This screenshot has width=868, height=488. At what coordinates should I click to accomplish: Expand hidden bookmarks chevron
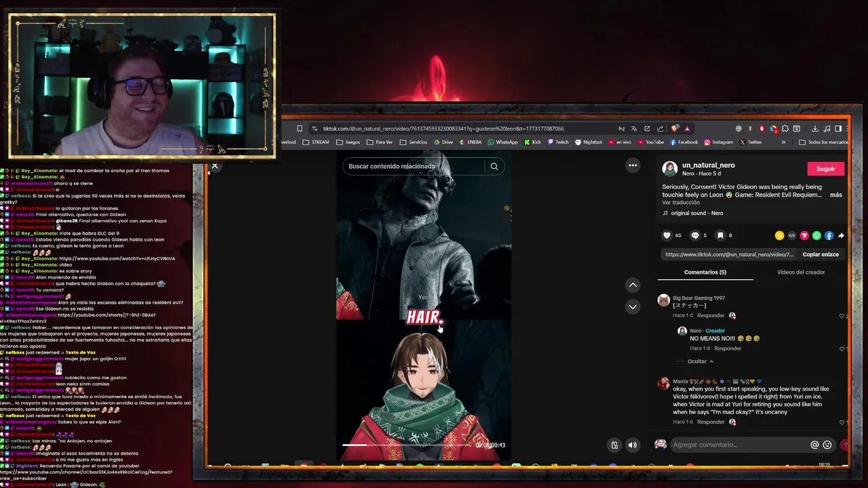783,142
